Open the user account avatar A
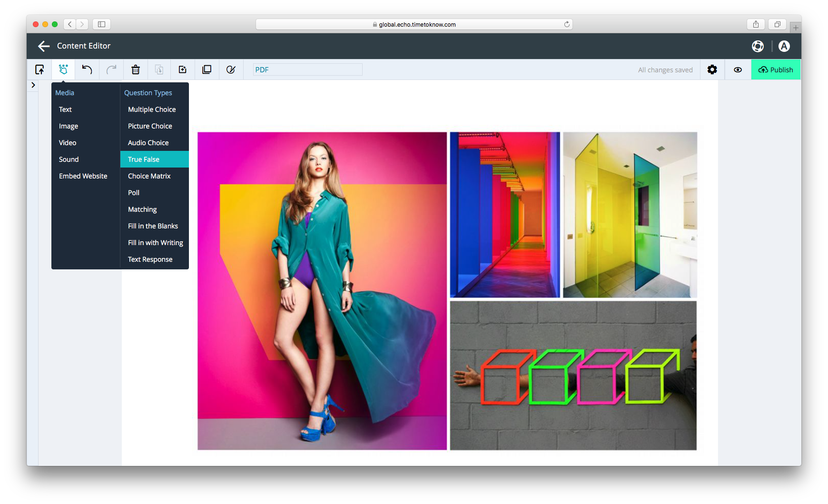The height and width of the screenshot is (504, 828). pyautogui.click(x=784, y=46)
